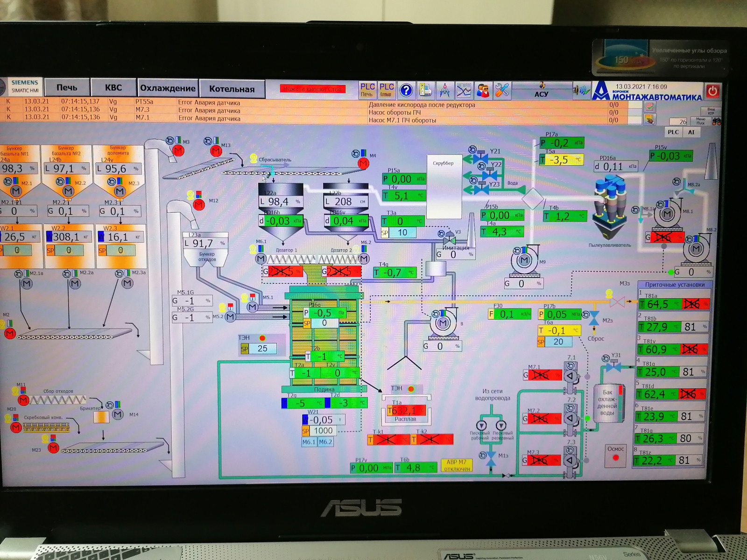Switch to the Охлаждение screen tab
Screen dimensions: 747x560
[x=168, y=88]
